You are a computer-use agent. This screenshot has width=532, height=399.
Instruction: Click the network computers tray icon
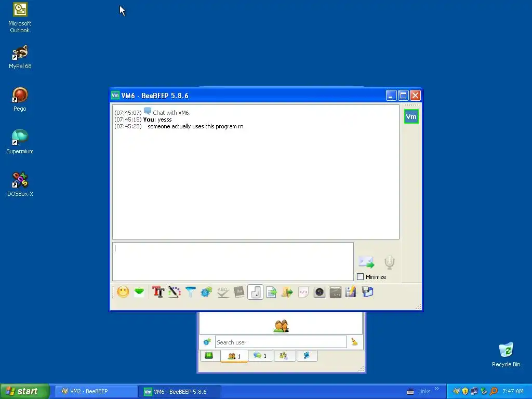pyautogui.click(x=474, y=392)
